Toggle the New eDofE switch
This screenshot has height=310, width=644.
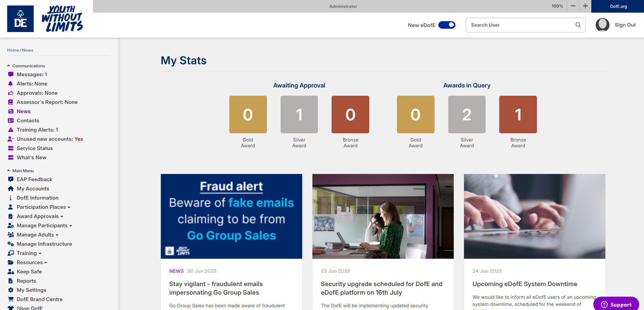[447, 25]
